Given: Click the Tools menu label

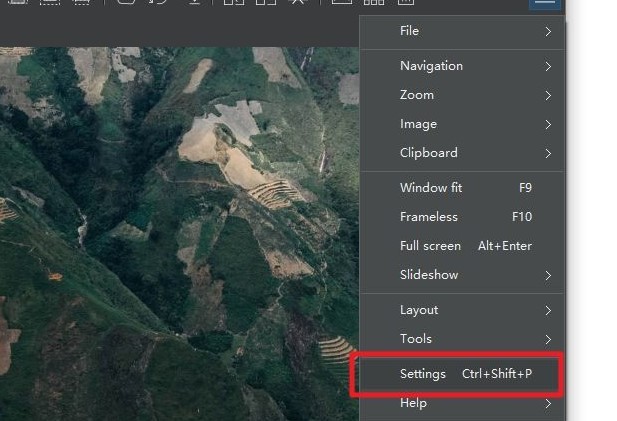Looking at the screenshot, I should (x=416, y=339).
